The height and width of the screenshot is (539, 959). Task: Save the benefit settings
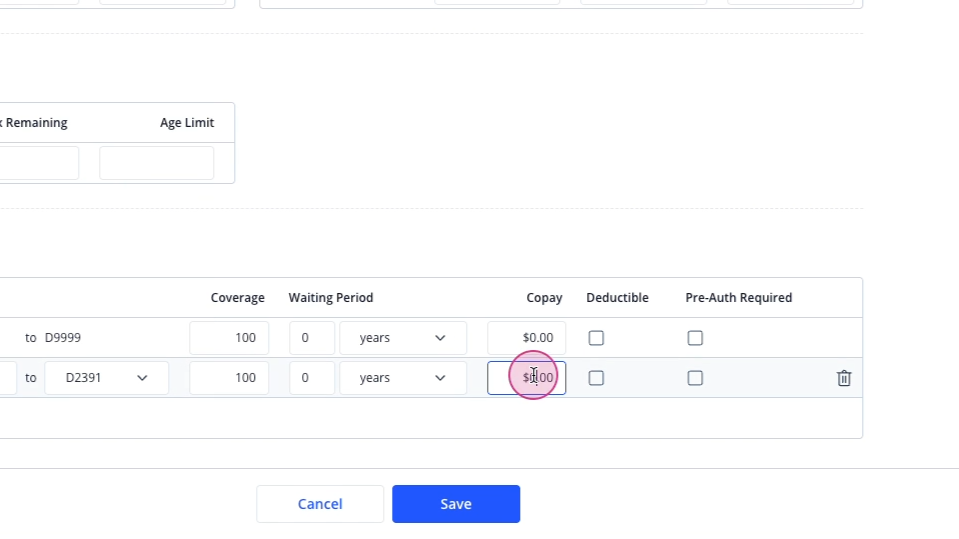[456, 504]
